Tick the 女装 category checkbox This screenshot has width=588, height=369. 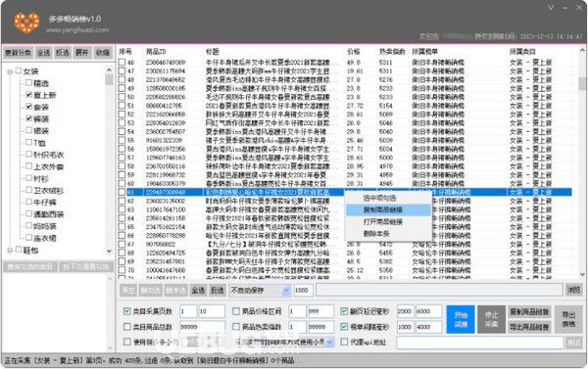19,70
